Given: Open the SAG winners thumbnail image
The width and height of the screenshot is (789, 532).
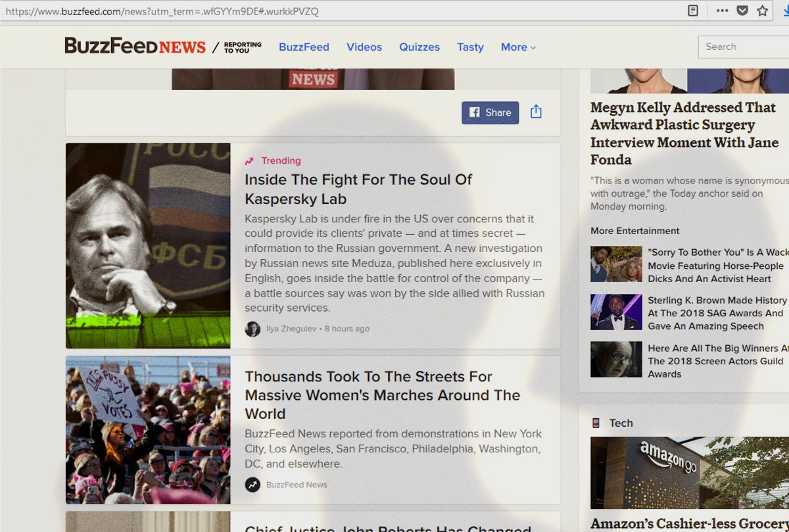Looking at the screenshot, I should coord(616,360).
